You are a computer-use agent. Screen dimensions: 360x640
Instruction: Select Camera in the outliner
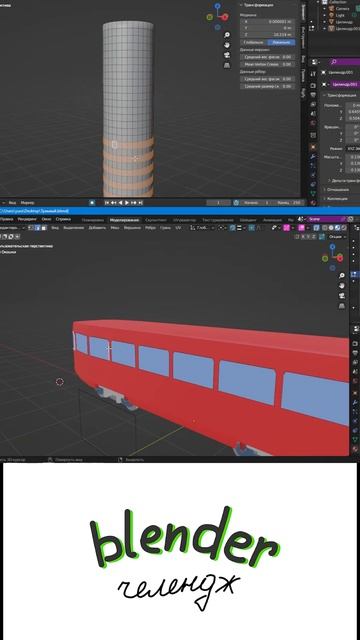point(341,9)
